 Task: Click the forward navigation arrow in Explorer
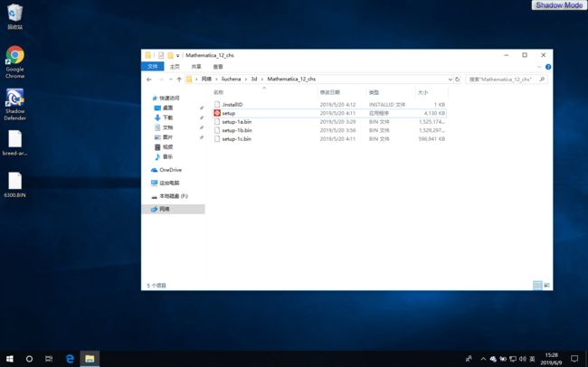[x=162, y=80]
